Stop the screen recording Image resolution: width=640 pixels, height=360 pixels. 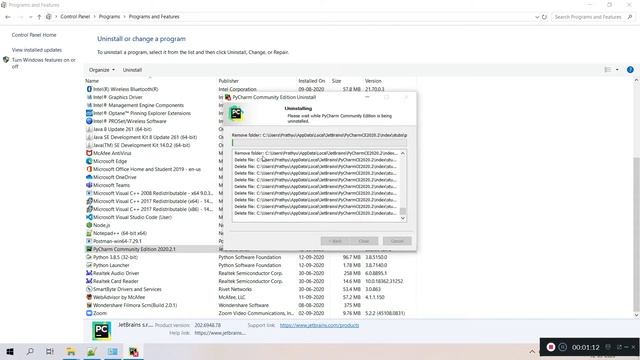tap(551, 347)
